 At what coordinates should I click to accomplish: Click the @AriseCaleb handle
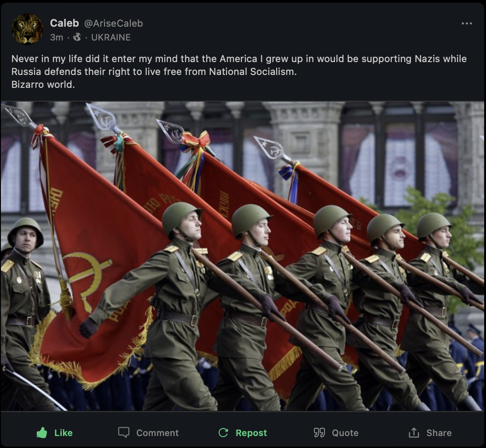tap(113, 23)
